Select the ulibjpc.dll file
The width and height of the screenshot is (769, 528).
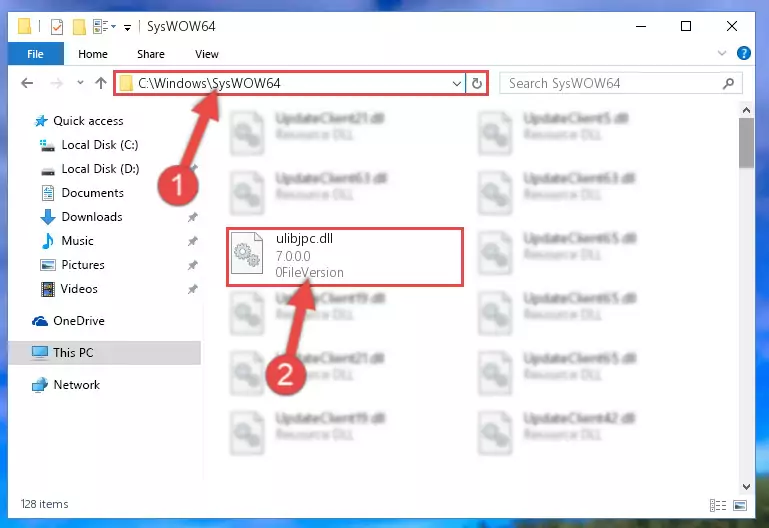pyautogui.click(x=345, y=256)
